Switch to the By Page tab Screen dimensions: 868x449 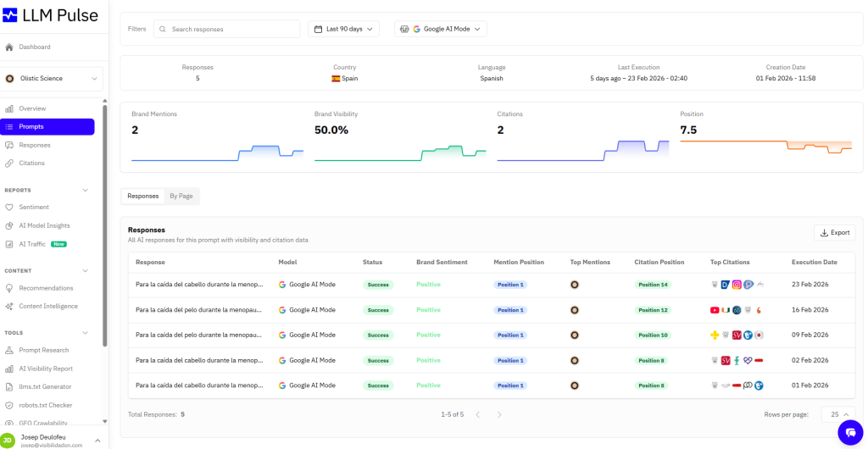point(181,196)
